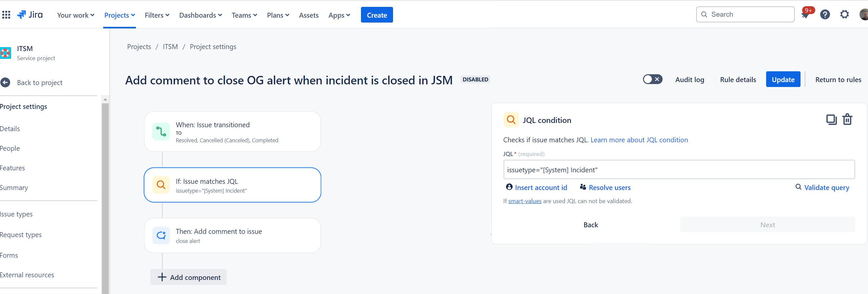Select the If: Issue matches JQL card
This screenshot has height=294, width=868.
(232, 185)
